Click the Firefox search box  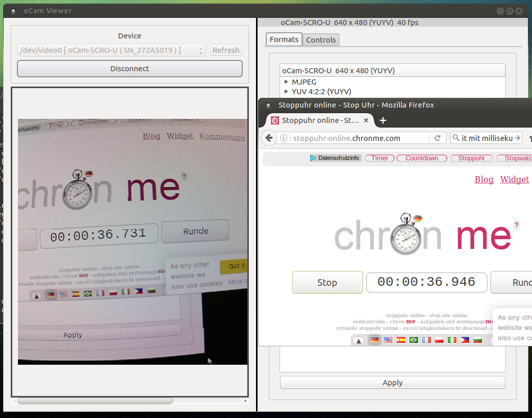point(486,138)
